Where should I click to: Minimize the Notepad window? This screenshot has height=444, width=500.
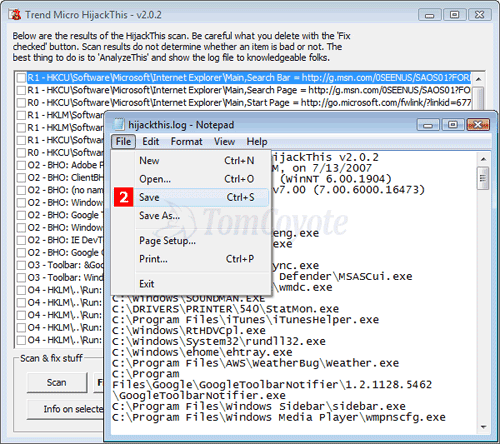(428, 125)
